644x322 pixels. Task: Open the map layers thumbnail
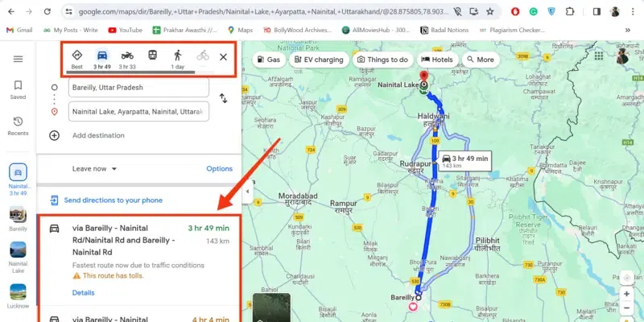click(x=271, y=308)
